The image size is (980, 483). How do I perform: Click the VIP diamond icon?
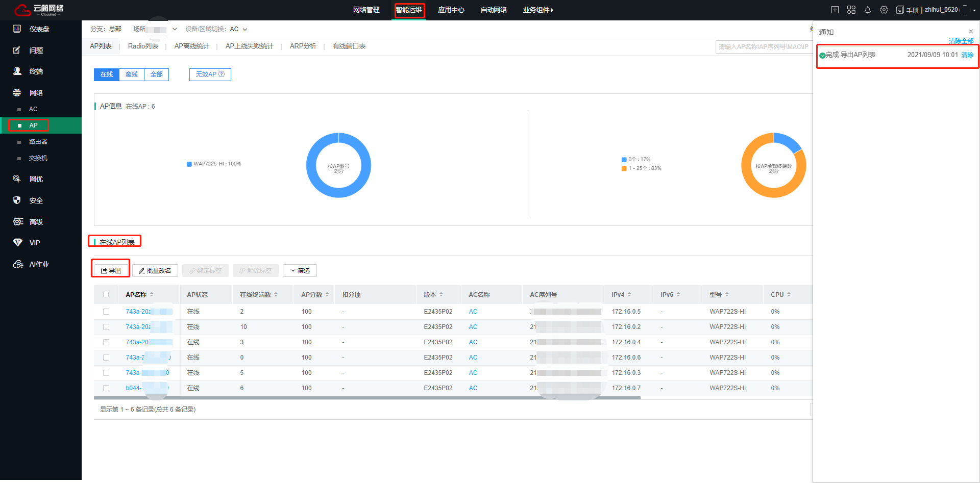tap(17, 243)
